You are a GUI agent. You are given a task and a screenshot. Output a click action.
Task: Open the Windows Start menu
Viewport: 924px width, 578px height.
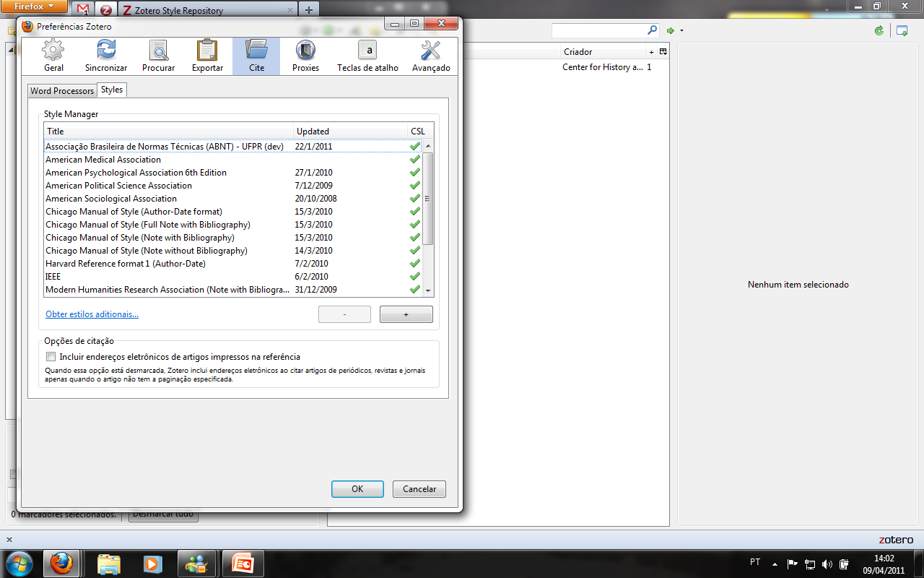click(19, 564)
